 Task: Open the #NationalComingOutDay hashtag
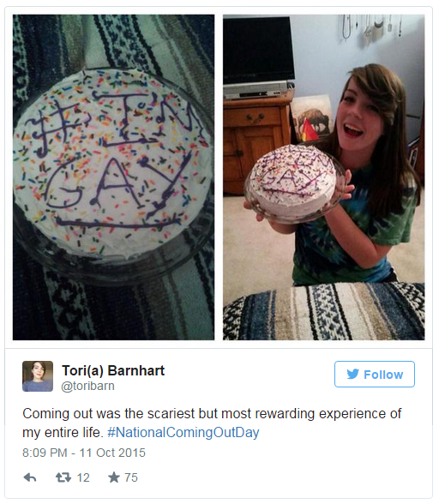[183, 432]
